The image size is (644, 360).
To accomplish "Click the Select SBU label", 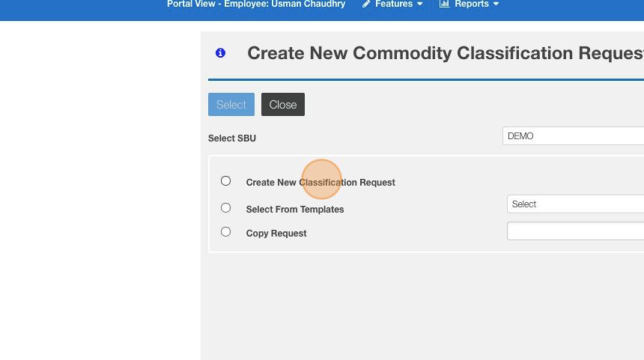I will click(x=232, y=138).
